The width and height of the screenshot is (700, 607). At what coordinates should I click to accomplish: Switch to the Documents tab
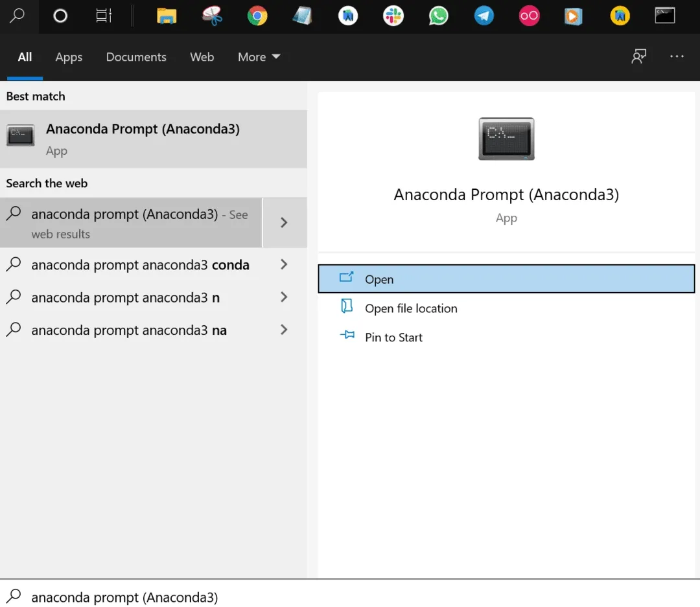[x=136, y=57]
